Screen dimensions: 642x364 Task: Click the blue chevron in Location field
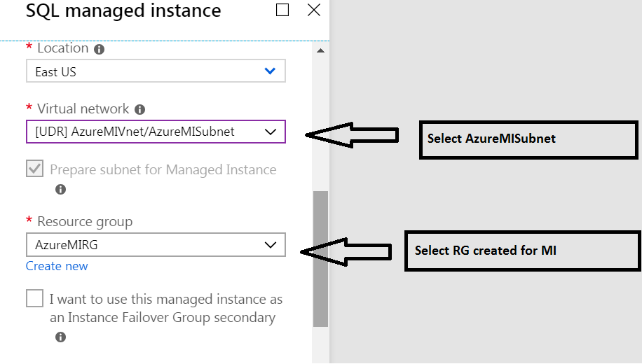pos(270,71)
